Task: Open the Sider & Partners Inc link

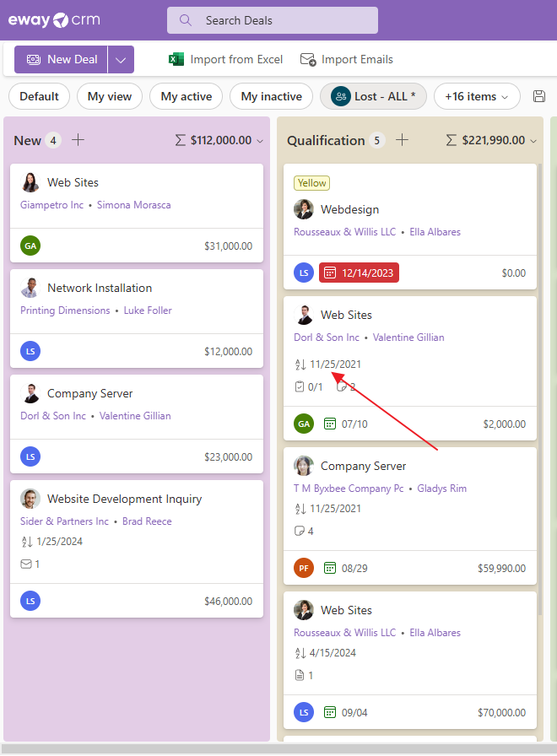Action: 64,521
